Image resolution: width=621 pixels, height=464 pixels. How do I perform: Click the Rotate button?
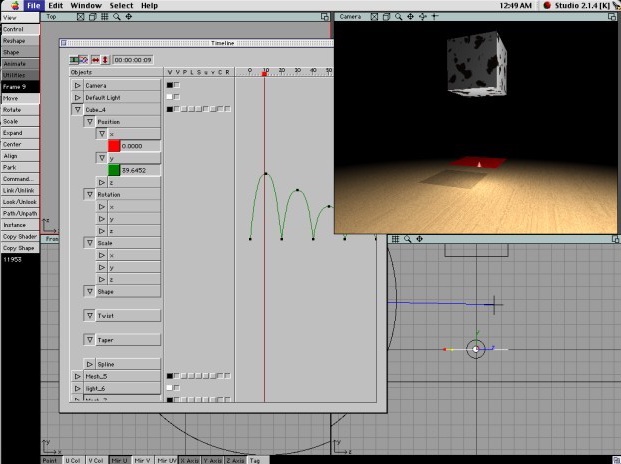(x=20, y=110)
